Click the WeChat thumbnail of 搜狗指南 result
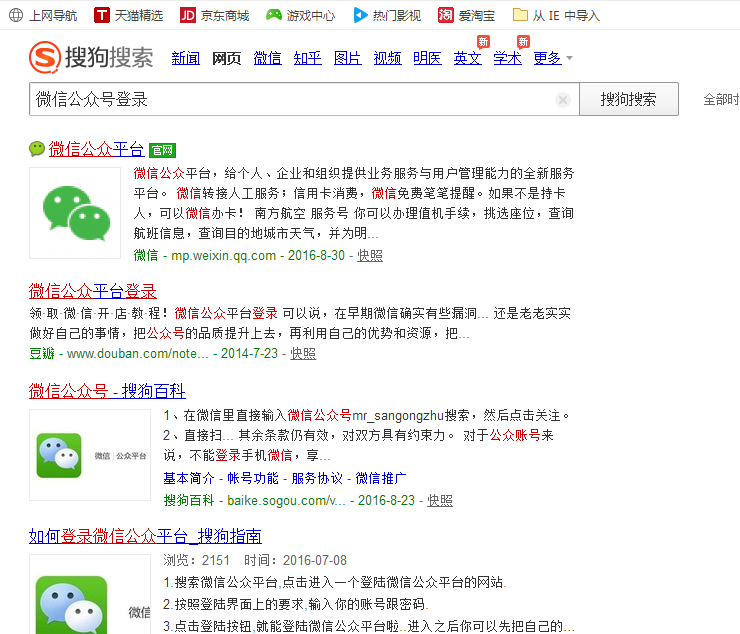The width and height of the screenshot is (740, 634). pos(90,594)
